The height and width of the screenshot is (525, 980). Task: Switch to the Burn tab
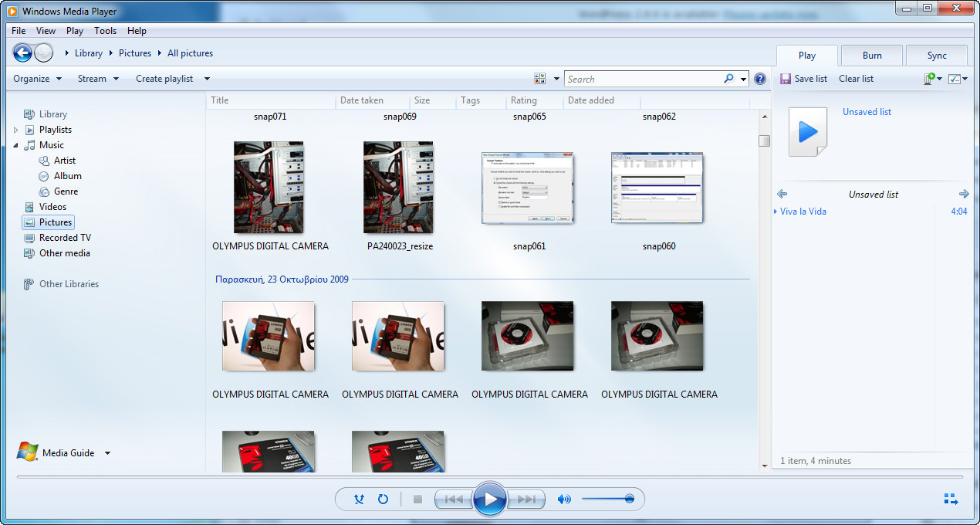(872, 56)
